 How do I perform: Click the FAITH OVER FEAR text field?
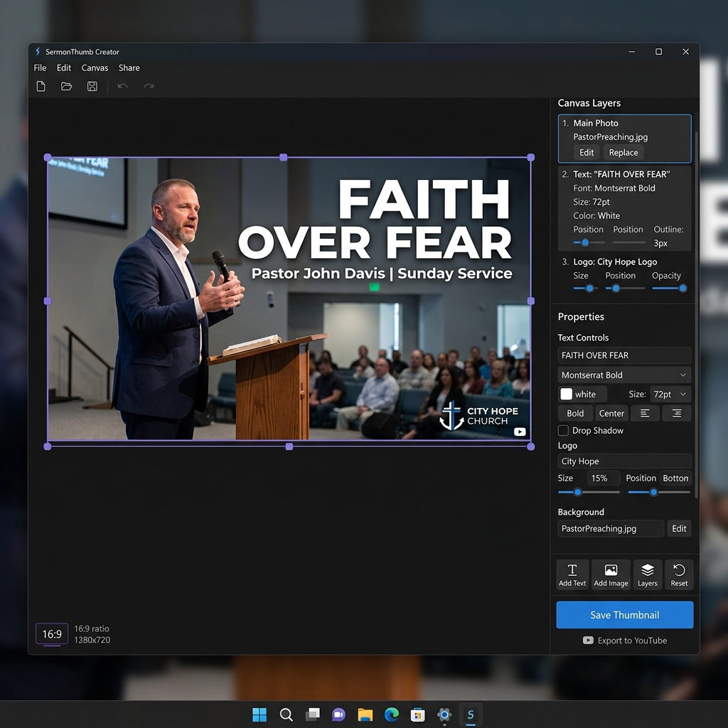pos(624,355)
